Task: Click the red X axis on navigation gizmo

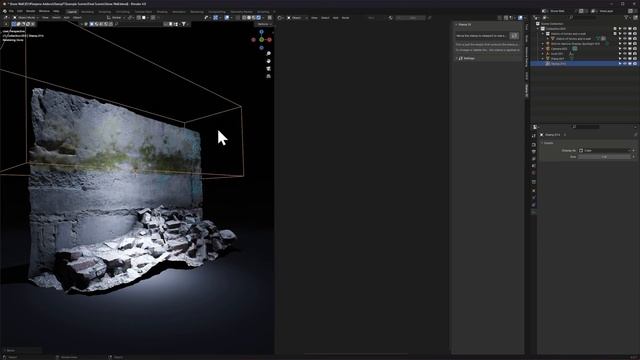Action: coord(269,40)
